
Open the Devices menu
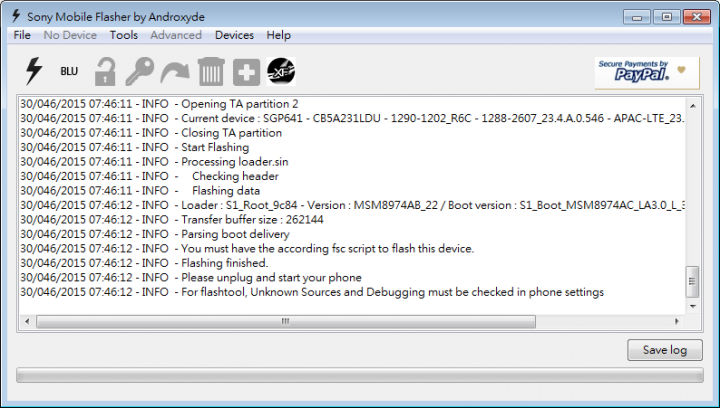pos(234,35)
